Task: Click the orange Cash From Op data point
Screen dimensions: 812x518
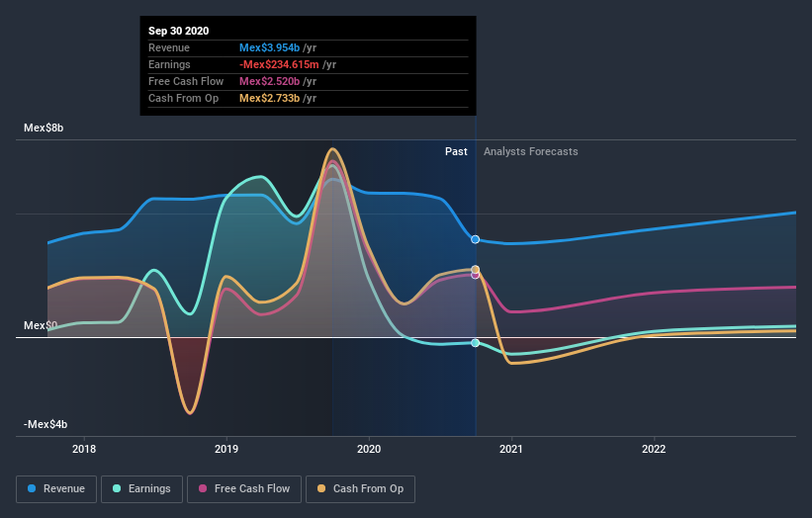Action: [x=476, y=270]
